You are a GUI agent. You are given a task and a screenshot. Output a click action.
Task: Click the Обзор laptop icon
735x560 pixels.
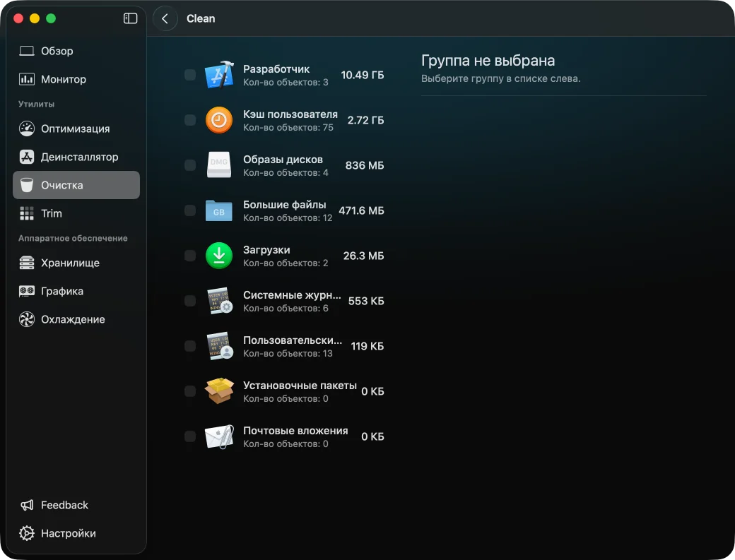(x=27, y=51)
